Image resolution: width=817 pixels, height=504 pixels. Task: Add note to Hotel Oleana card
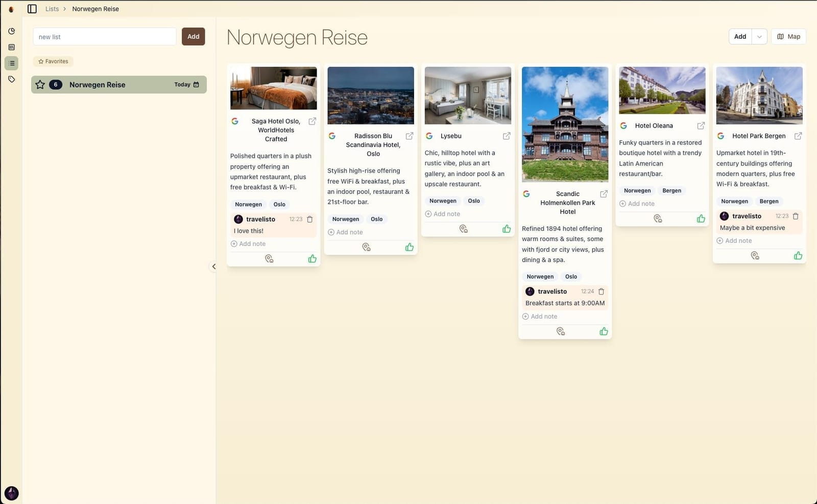[637, 204]
